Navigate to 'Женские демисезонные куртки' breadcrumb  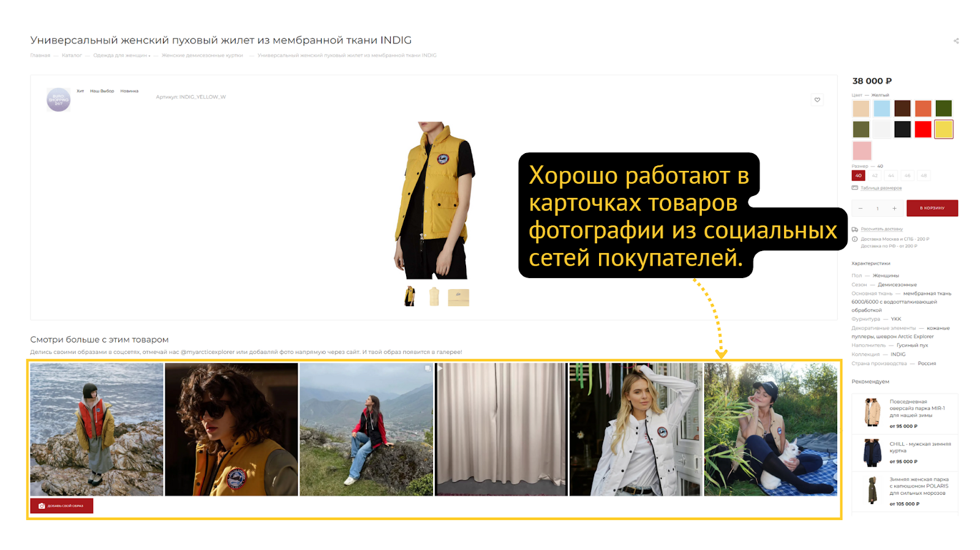coord(202,55)
